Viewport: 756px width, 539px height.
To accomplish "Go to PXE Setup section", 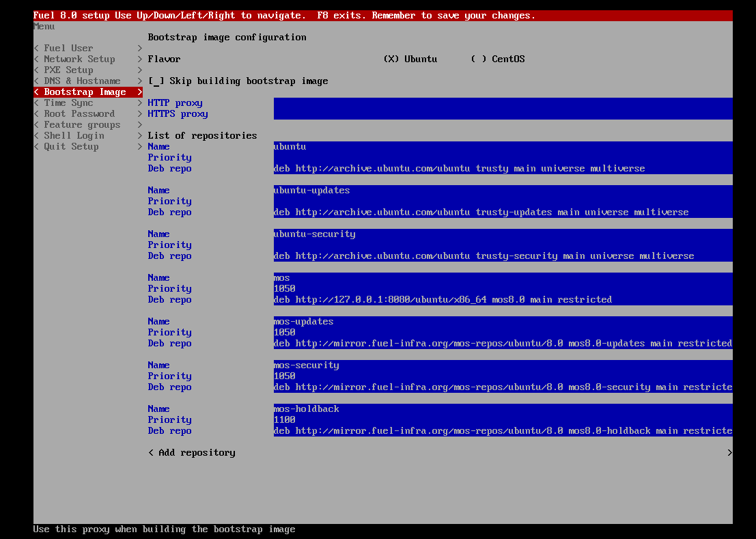I will pos(87,70).
